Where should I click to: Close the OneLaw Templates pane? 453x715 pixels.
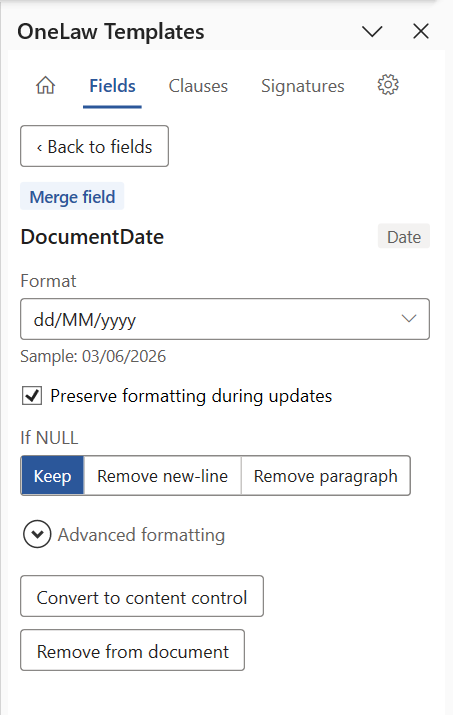click(421, 31)
